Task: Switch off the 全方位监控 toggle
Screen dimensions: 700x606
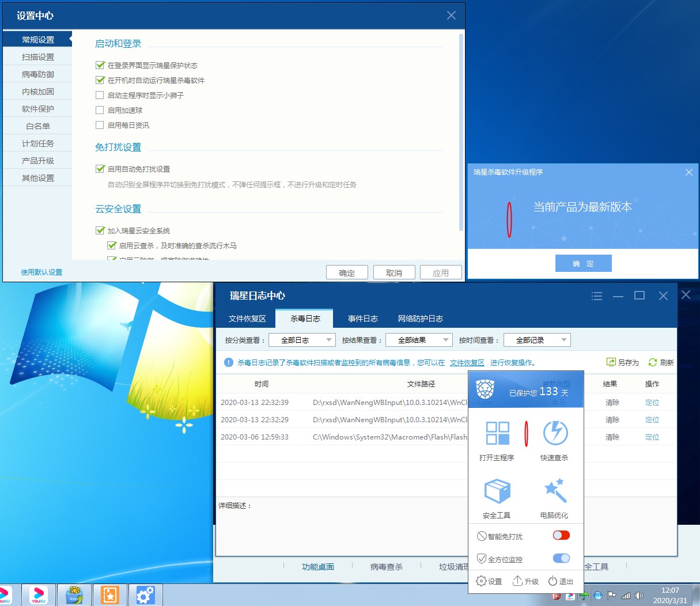Action: pos(561,558)
